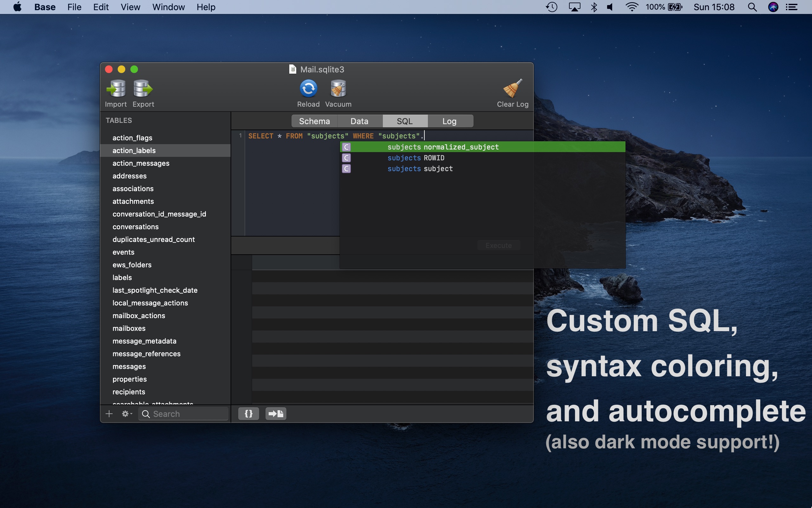The width and height of the screenshot is (812, 508).
Task: Select the recipients table
Action: [166, 392]
